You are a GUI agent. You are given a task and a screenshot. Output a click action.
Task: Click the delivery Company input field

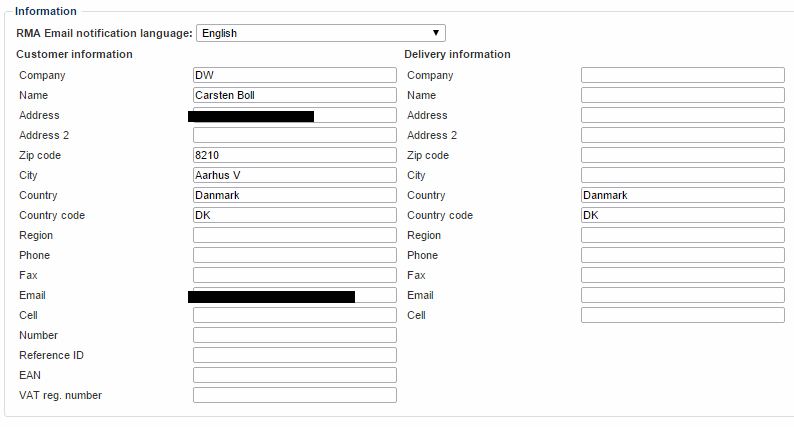pos(682,75)
